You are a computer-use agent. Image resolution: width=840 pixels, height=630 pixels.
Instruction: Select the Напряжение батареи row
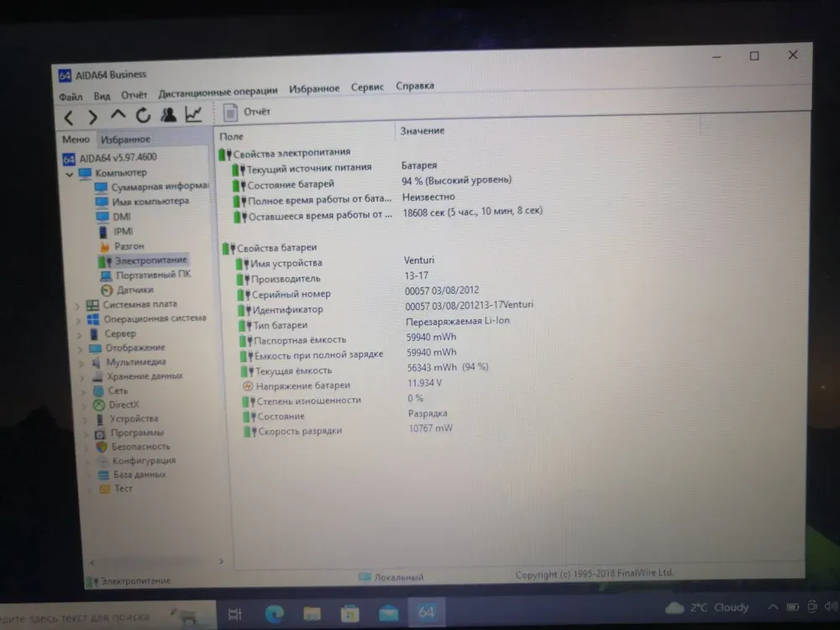point(302,386)
